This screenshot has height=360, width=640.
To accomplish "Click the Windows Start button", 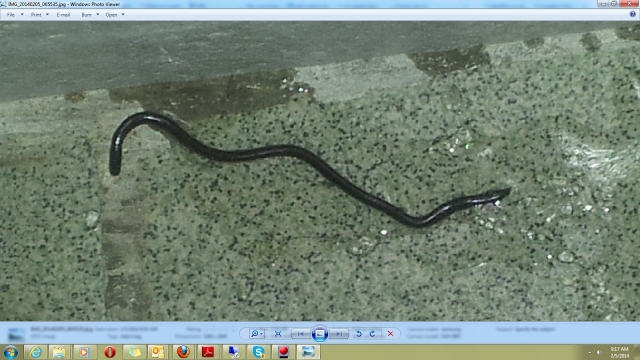I will [x=11, y=352].
